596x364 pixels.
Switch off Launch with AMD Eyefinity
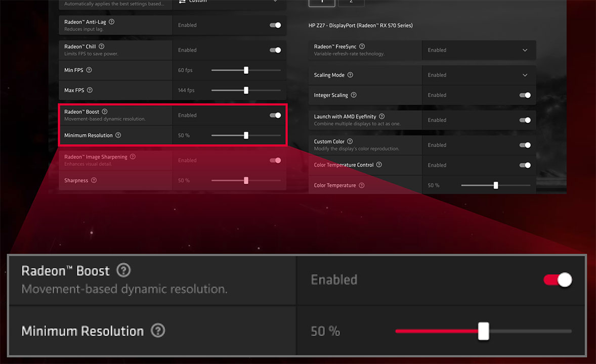tap(525, 120)
